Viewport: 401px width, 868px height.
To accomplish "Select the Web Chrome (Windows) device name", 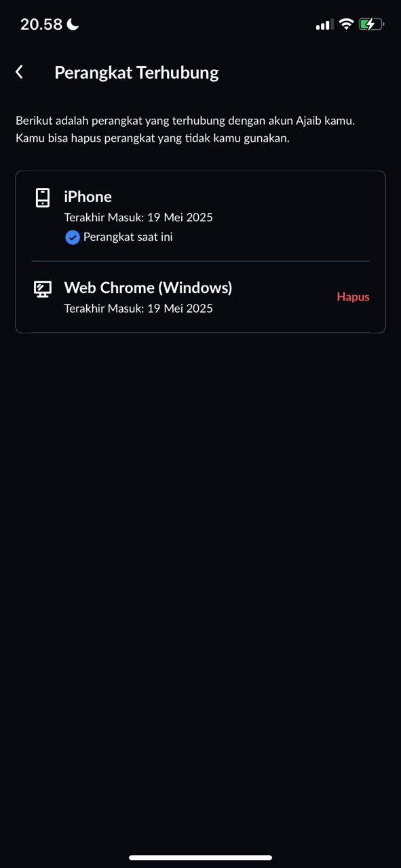I will 148,288.
